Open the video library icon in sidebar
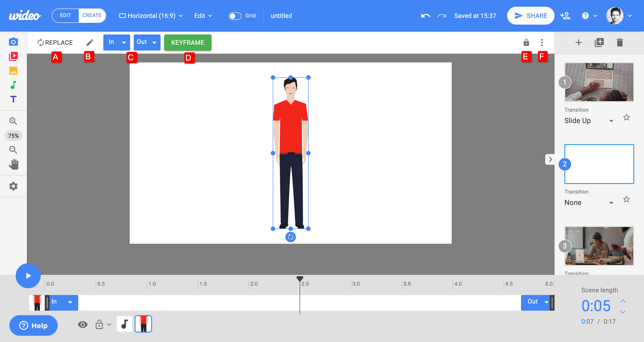This screenshot has height=342, width=644. click(x=13, y=56)
